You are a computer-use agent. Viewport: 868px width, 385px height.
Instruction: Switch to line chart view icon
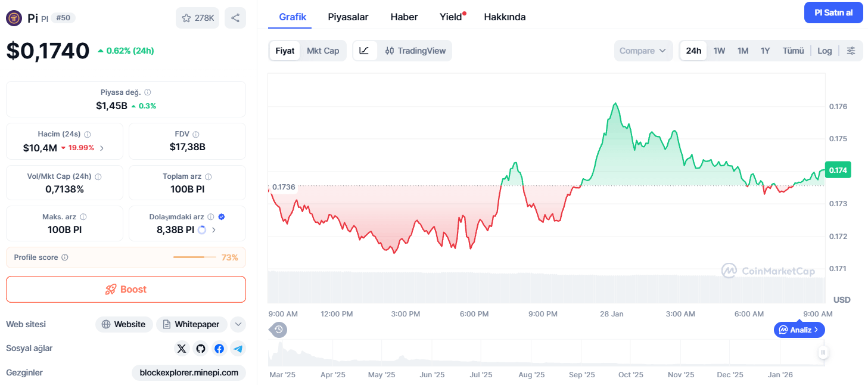tap(364, 51)
